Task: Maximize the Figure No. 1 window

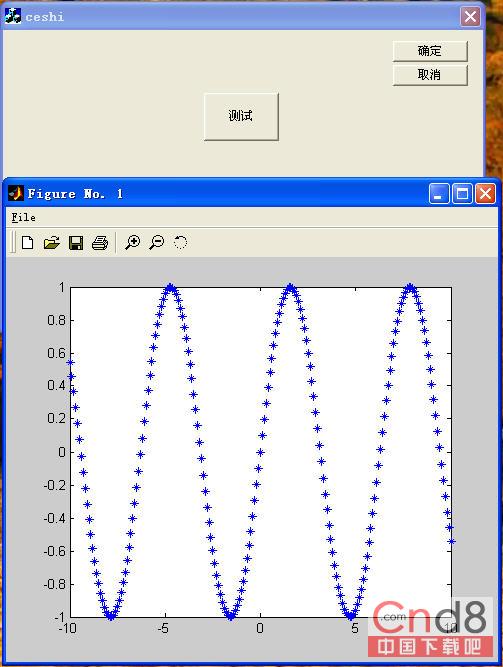Action: click(462, 194)
